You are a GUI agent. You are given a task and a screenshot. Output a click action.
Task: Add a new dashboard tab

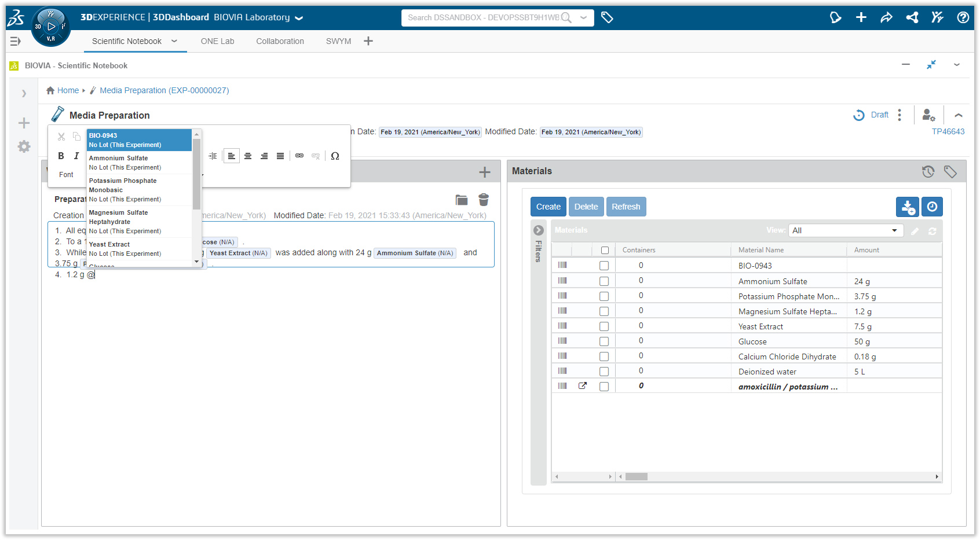click(368, 41)
